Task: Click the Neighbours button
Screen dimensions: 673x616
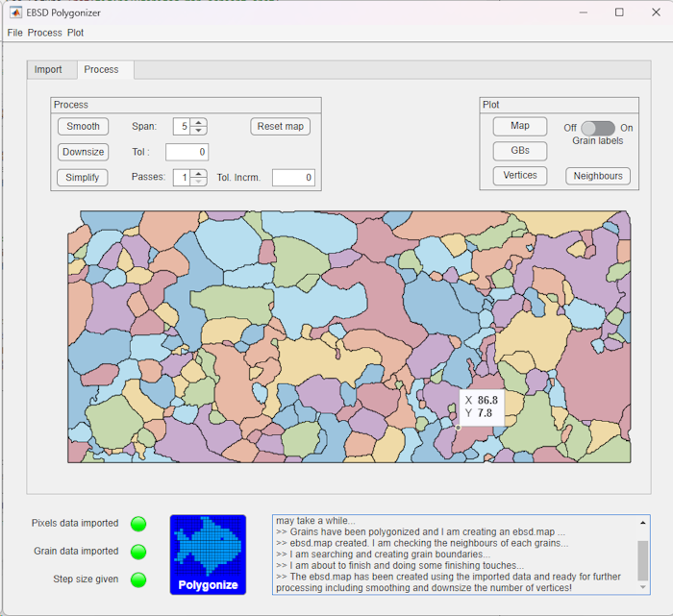Action: (598, 176)
